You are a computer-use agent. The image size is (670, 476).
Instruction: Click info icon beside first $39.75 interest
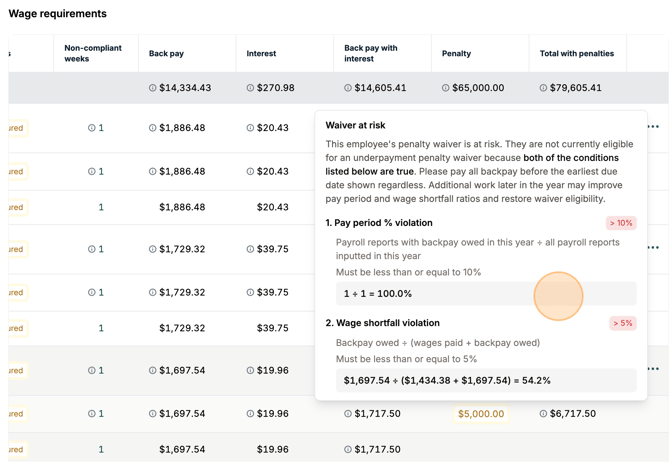[250, 249]
